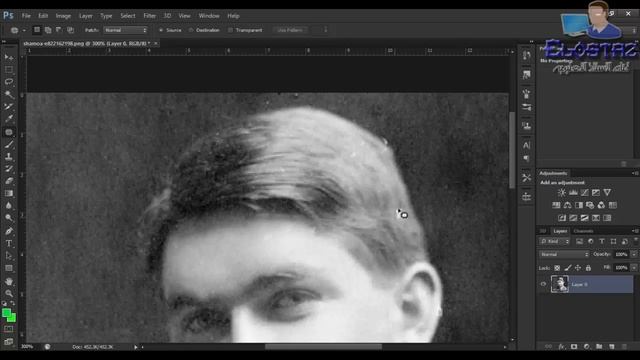
Task: Select the Crop tool
Action: 9,107
